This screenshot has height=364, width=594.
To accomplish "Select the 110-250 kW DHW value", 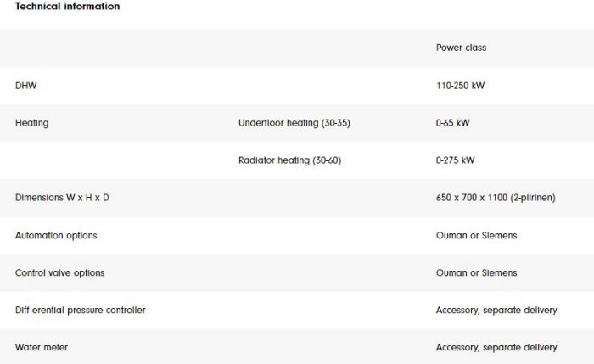I will (460, 86).
